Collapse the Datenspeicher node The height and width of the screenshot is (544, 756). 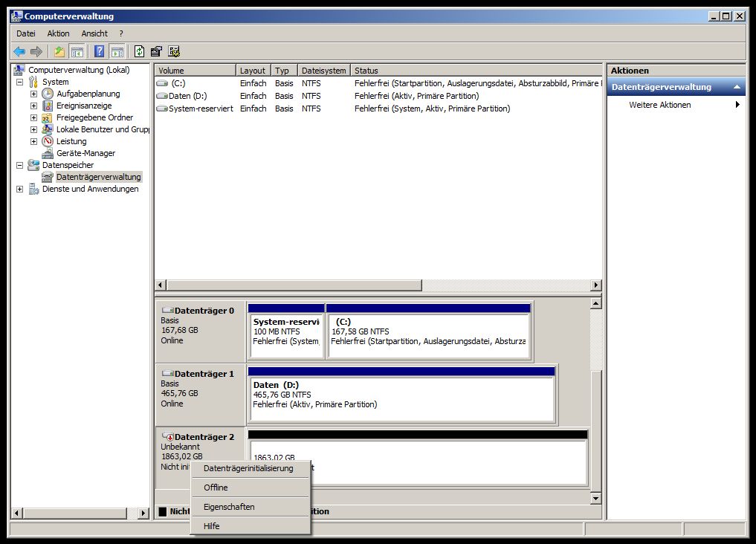click(20, 165)
